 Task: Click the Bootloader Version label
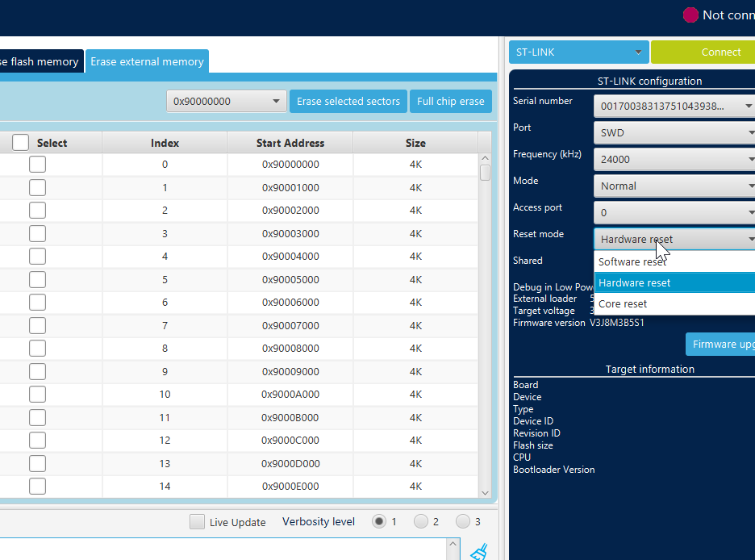[553, 470]
